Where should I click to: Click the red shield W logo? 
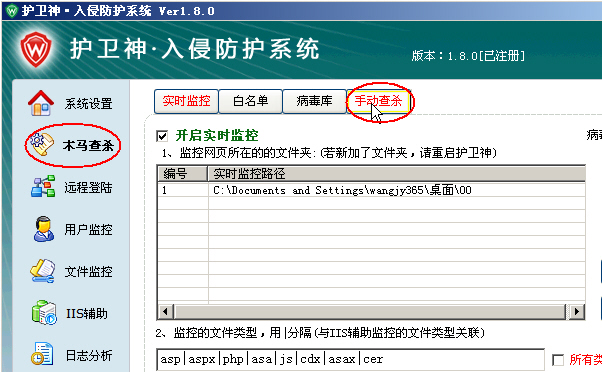tap(36, 50)
